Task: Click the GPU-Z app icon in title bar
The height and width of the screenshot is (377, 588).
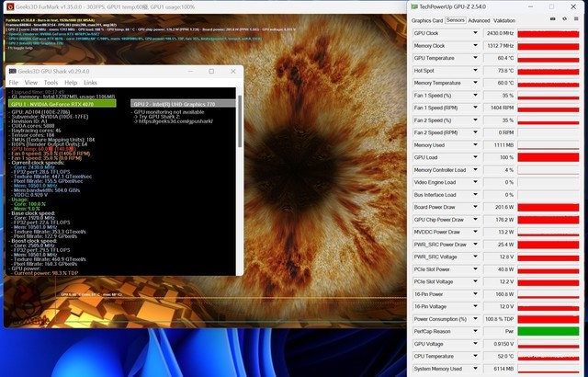Action: coord(414,6)
